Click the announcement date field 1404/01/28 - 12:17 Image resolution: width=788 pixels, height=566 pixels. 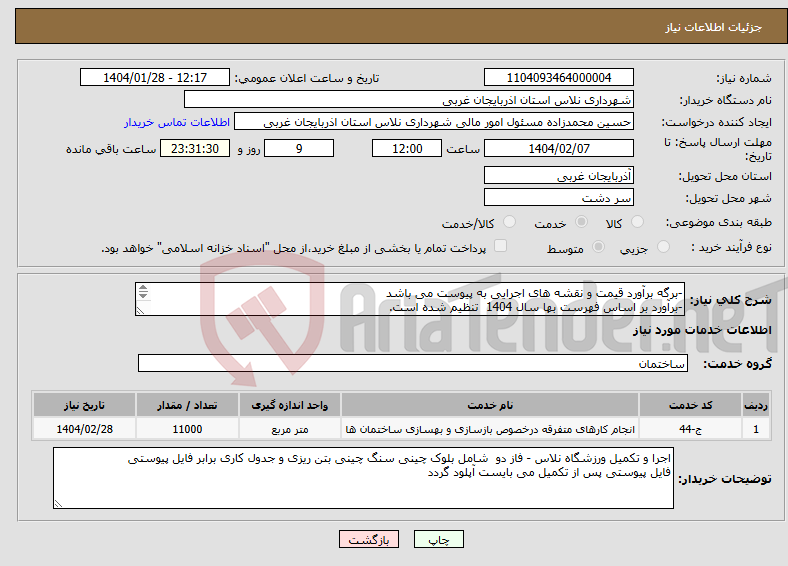pyautogui.click(x=155, y=77)
